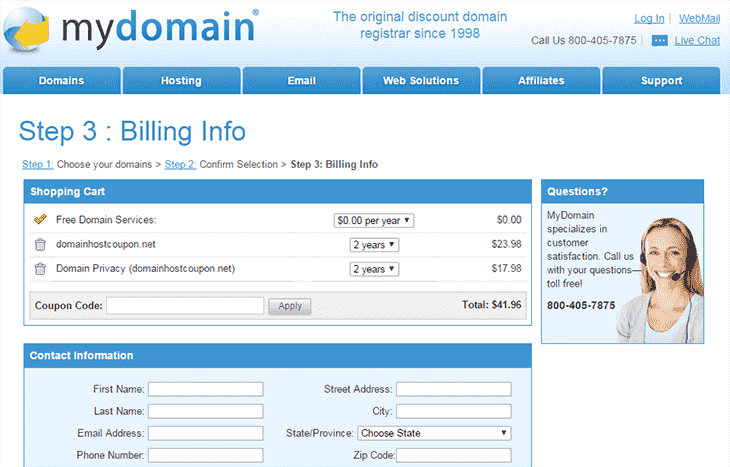Click the $0.00 price for Free Domain Services

point(509,220)
